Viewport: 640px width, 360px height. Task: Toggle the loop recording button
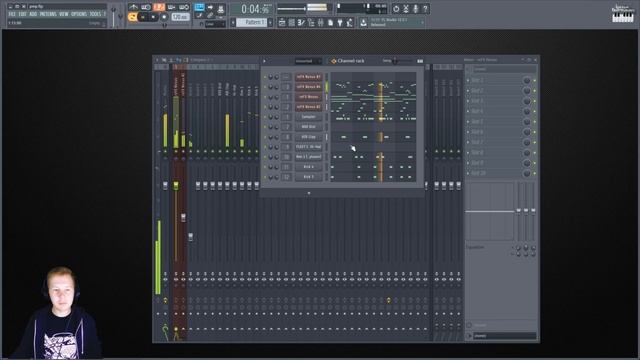pyautogui.click(x=184, y=7)
